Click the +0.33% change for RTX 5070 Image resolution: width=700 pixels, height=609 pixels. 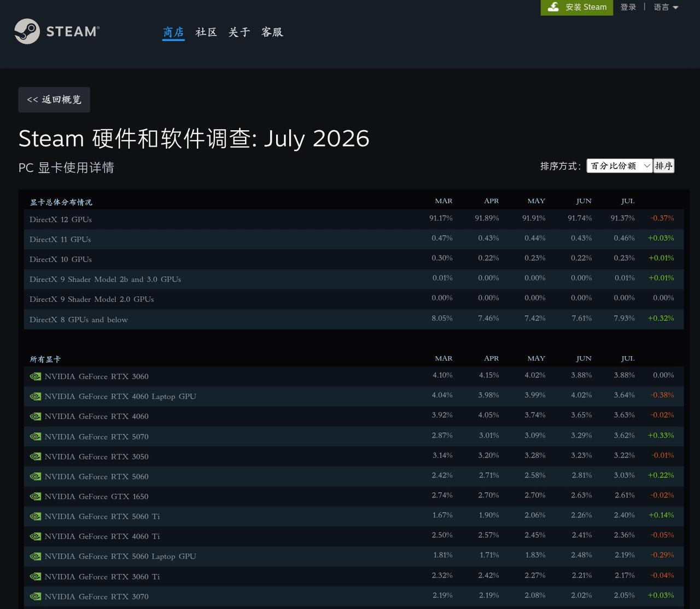[661, 435]
